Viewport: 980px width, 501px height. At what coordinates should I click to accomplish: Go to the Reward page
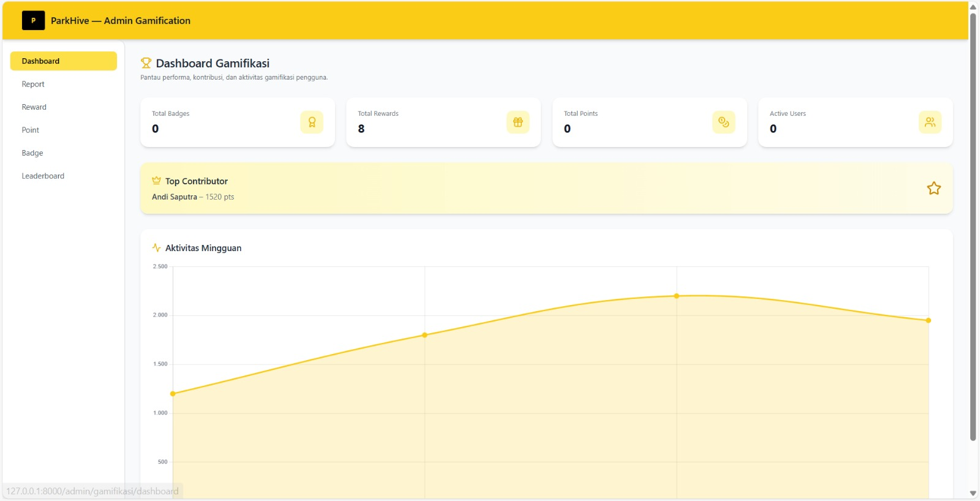(64, 107)
